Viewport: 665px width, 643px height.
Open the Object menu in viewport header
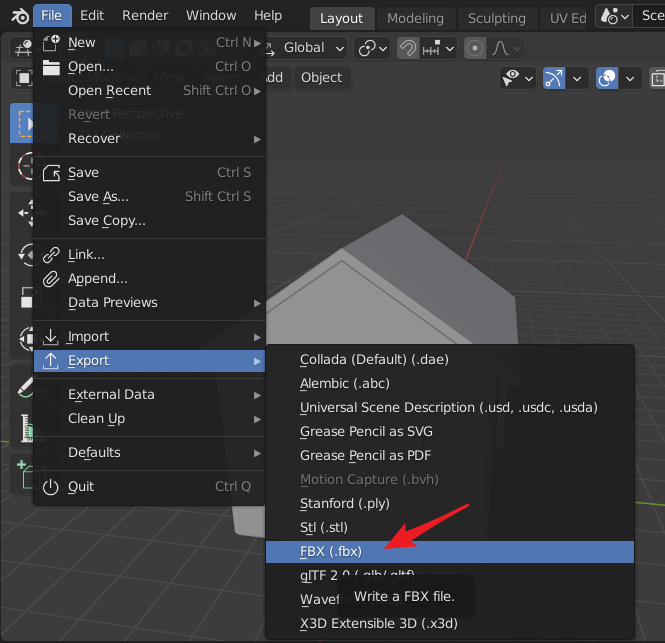click(x=321, y=78)
